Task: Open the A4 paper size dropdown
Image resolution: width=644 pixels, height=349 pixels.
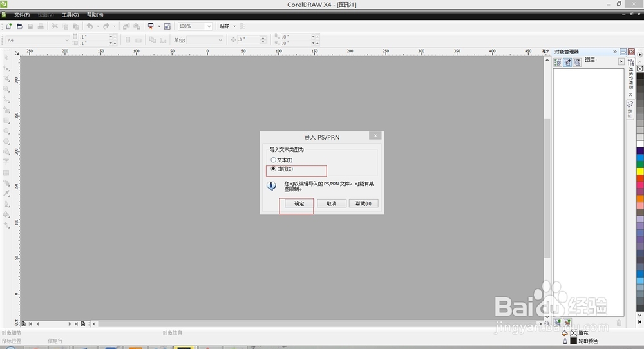Action: pyautogui.click(x=66, y=40)
